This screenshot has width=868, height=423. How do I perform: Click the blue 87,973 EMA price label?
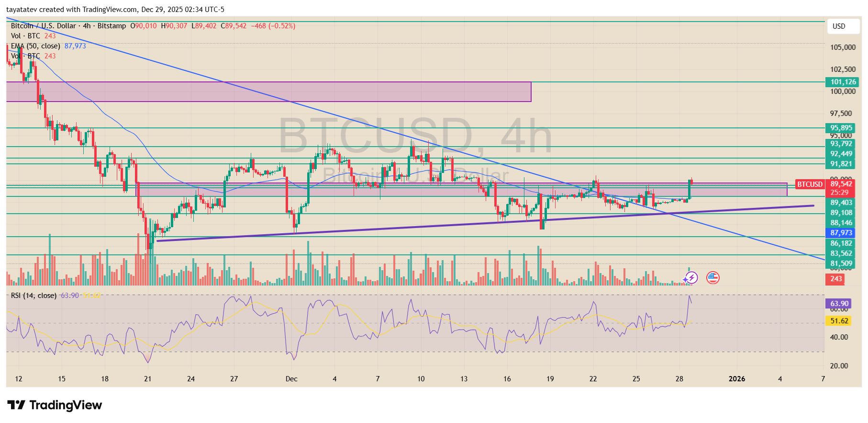(x=841, y=233)
